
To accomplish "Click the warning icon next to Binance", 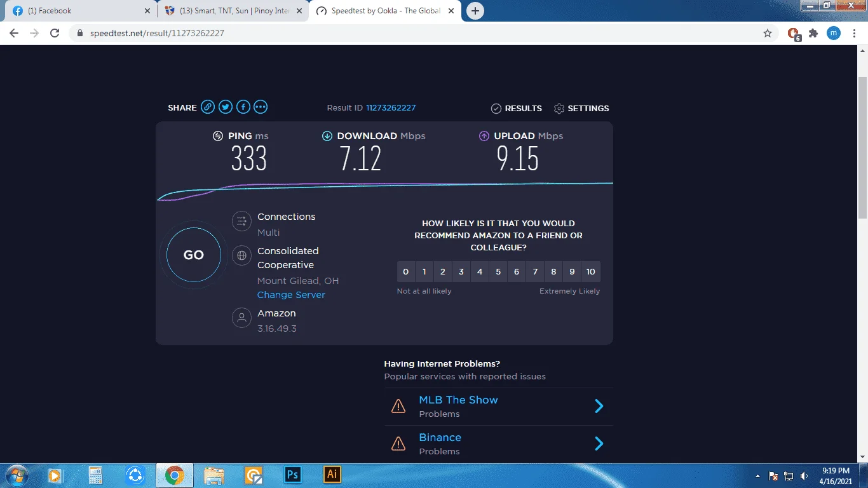I will (398, 444).
